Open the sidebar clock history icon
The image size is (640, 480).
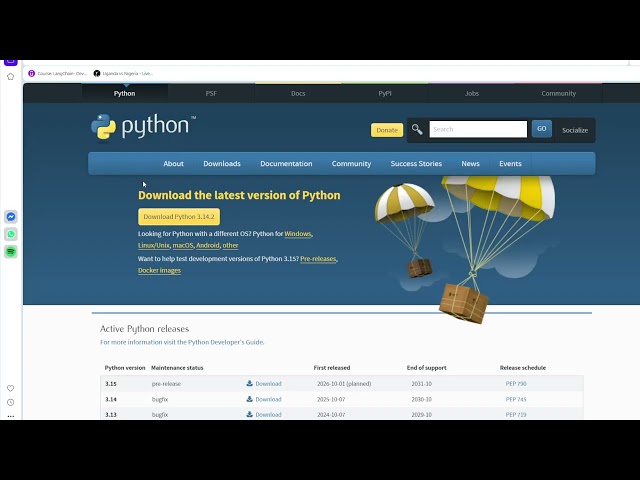click(x=11, y=402)
